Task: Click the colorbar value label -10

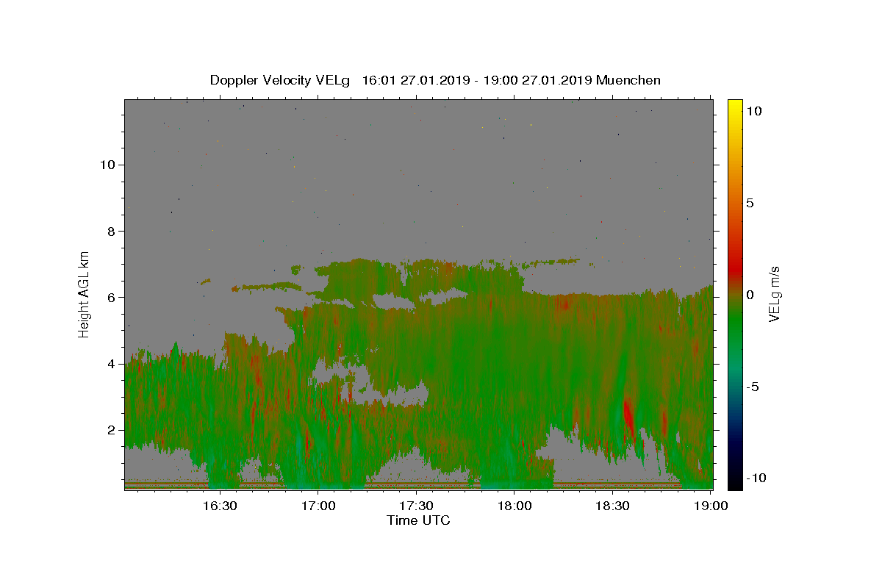Action: click(x=756, y=478)
